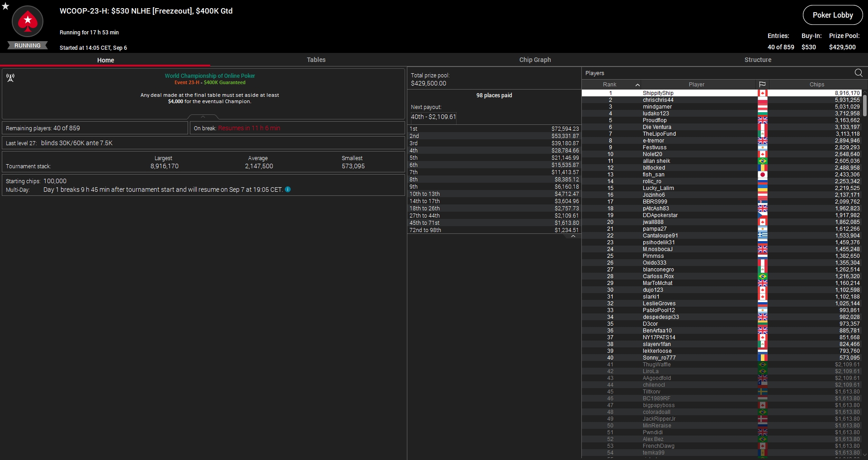Toggle the Rank column sort arrow

[x=637, y=85]
